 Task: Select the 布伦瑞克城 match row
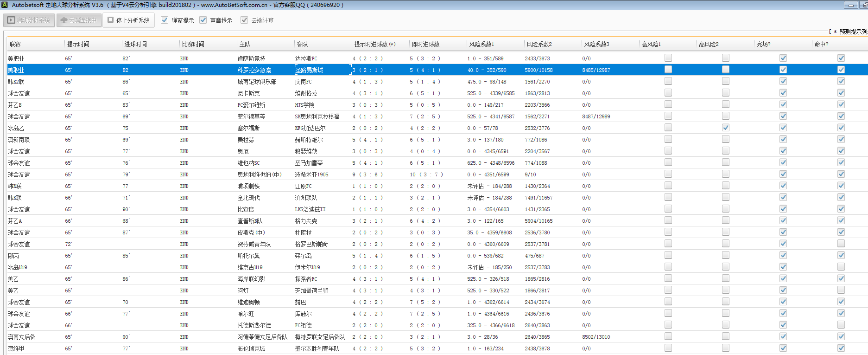[x=251, y=349]
